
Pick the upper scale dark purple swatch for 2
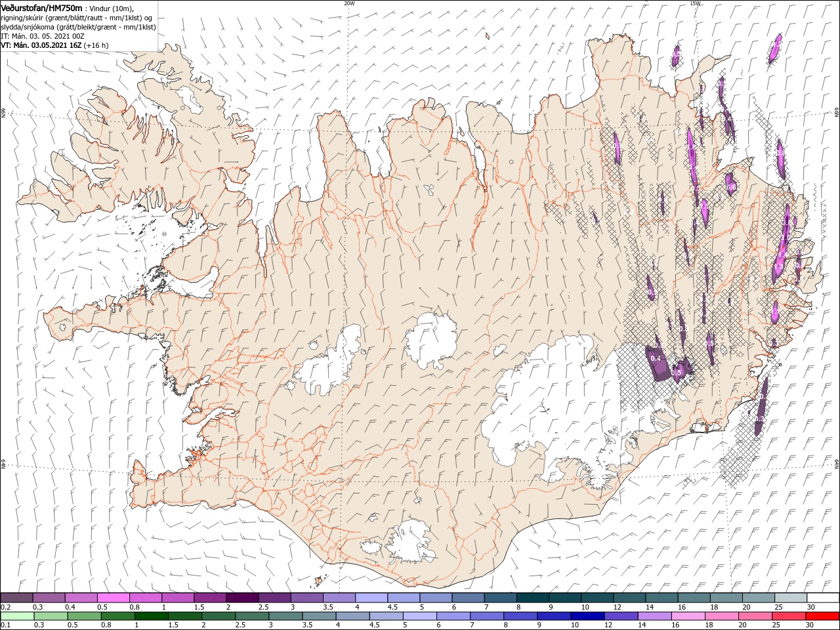click(242, 598)
